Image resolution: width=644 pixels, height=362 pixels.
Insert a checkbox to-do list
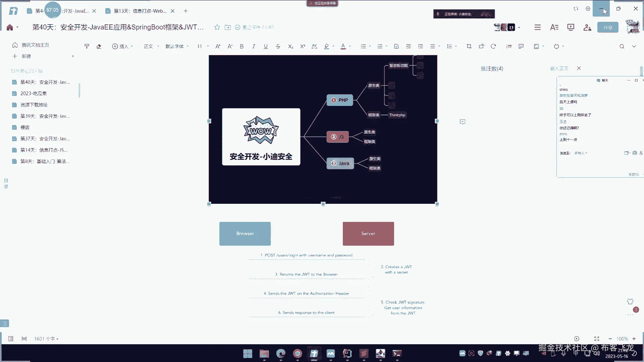point(396,46)
